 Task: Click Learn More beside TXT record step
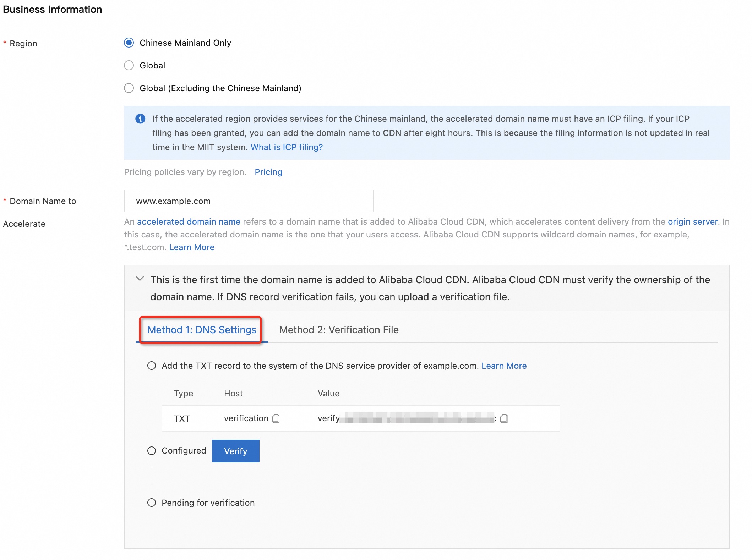coord(504,366)
